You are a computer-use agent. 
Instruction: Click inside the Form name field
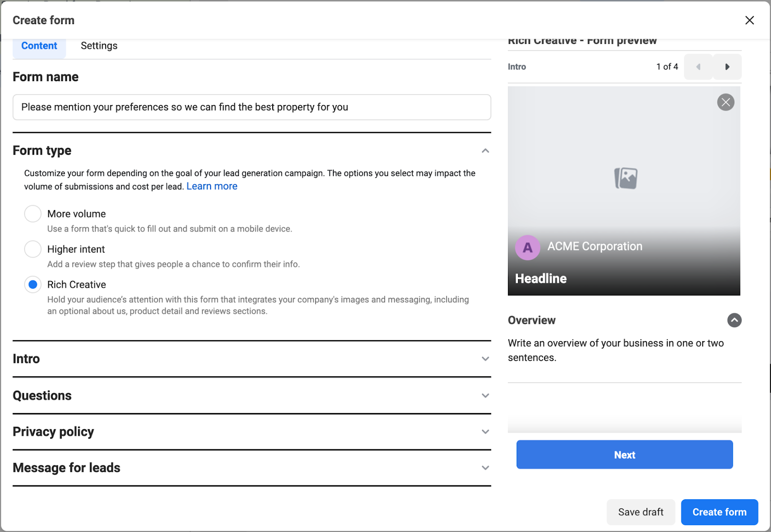click(251, 107)
